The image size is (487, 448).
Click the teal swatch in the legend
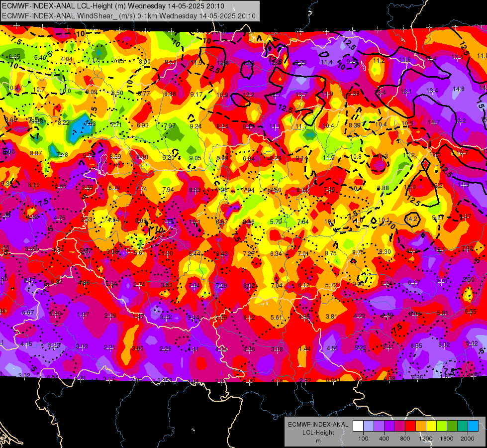[462, 426]
